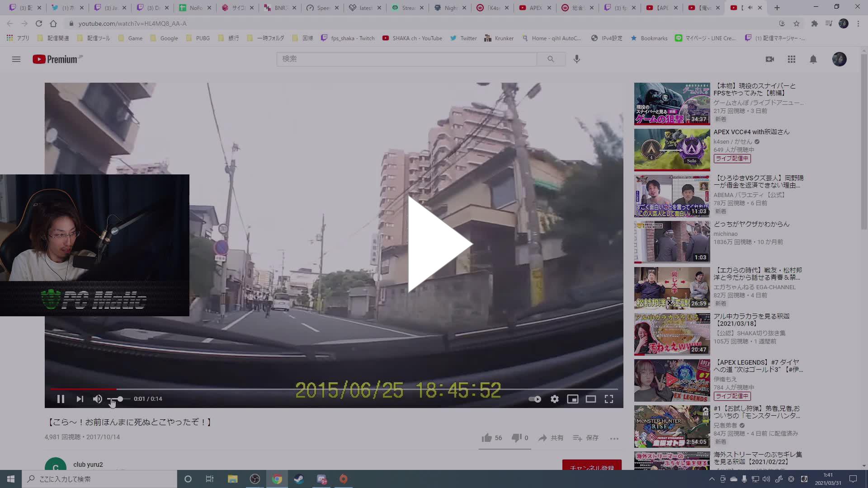
Task: Open the club yuru2 channel page
Action: click(x=88, y=464)
